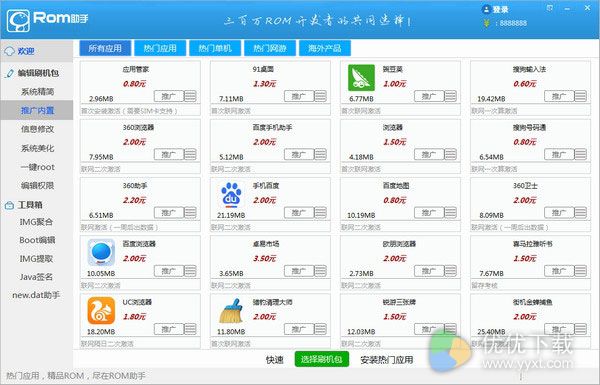The width and height of the screenshot is (600, 385).
Task: Click the Rom助手 logo icon
Action: click(18, 21)
